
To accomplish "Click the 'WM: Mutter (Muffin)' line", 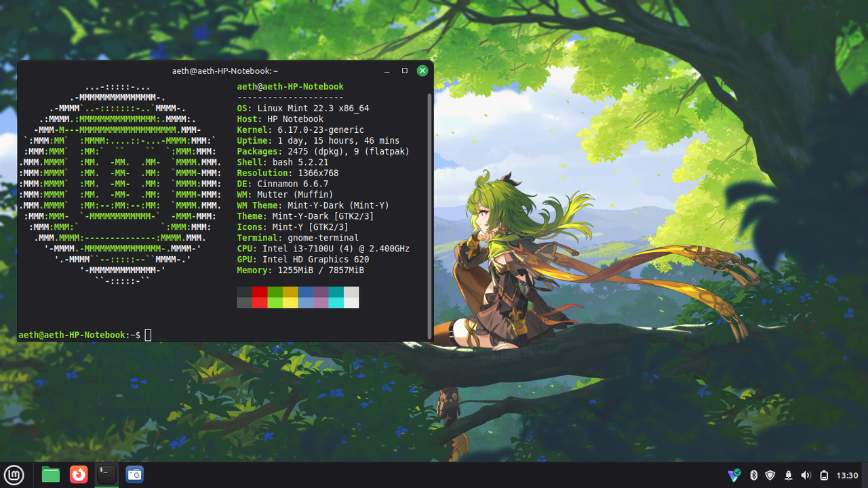I will tap(285, 195).
